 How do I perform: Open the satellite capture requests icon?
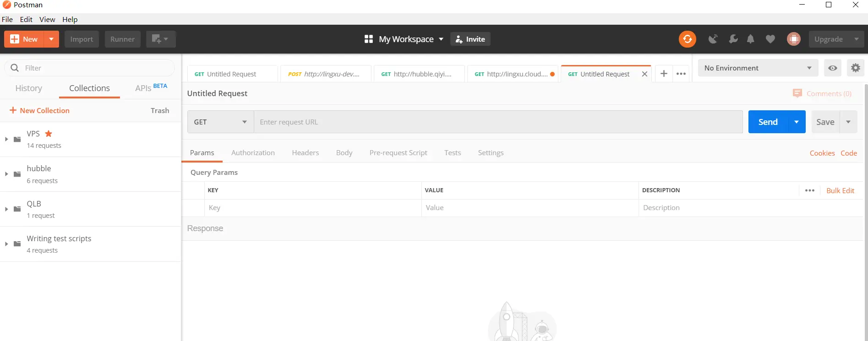pyautogui.click(x=713, y=39)
